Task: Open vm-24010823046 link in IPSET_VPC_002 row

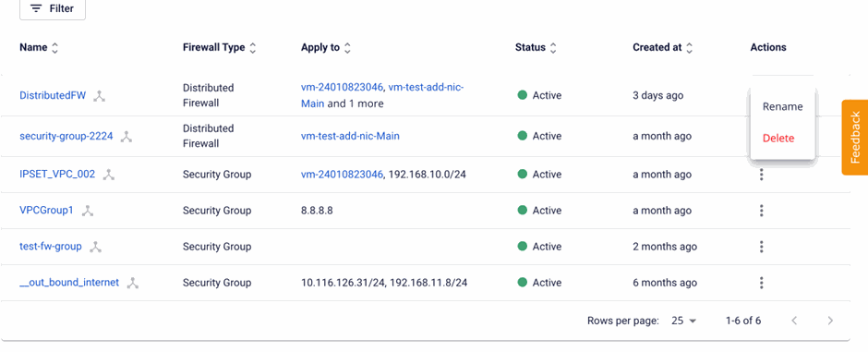Action: [342, 175]
